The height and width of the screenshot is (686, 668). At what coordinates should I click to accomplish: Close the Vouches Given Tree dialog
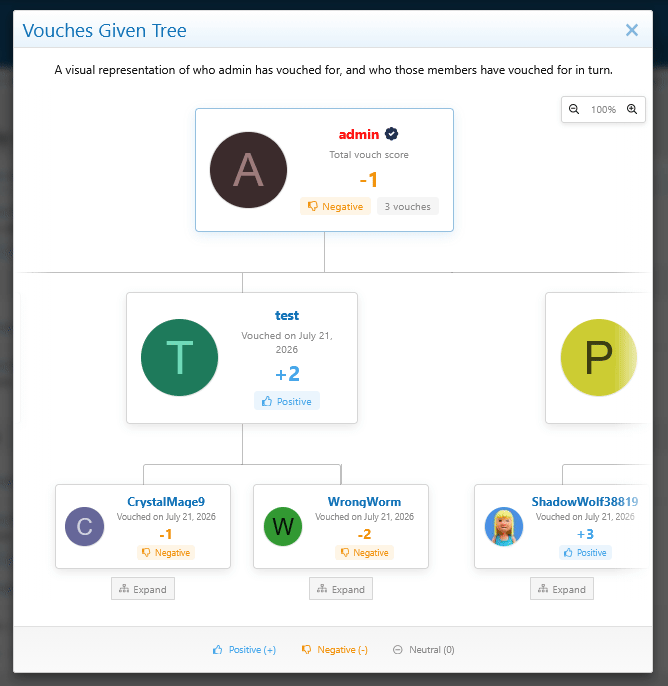coord(632,30)
